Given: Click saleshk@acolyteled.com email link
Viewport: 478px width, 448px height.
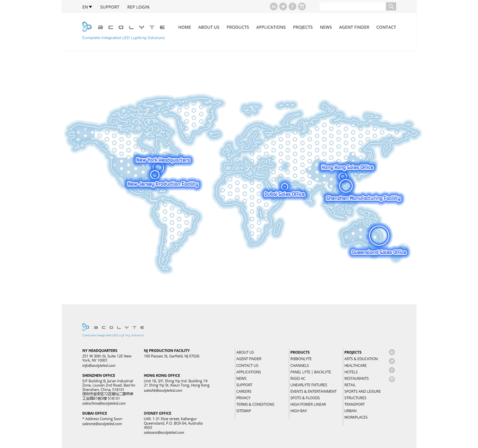Looking at the screenshot, I should tap(163, 390).
